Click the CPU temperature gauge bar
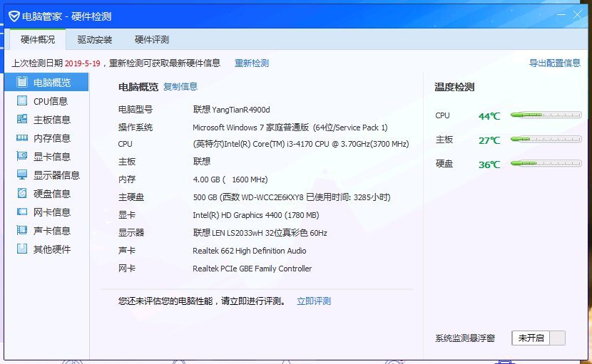The height and width of the screenshot is (364, 592). (x=546, y=115)
